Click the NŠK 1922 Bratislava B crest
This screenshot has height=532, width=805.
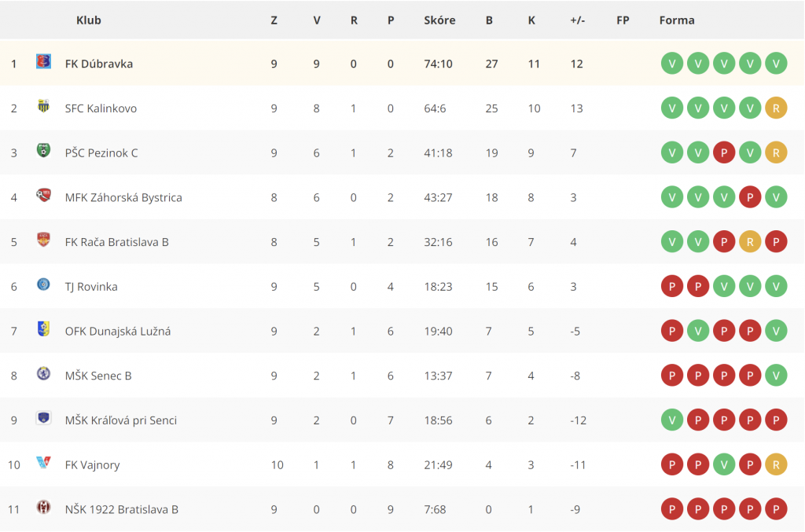click(x=44, y=507)
